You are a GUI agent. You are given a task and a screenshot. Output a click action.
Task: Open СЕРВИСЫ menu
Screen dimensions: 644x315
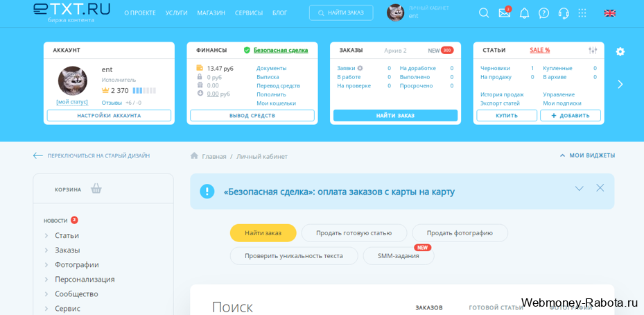(249, 13)
